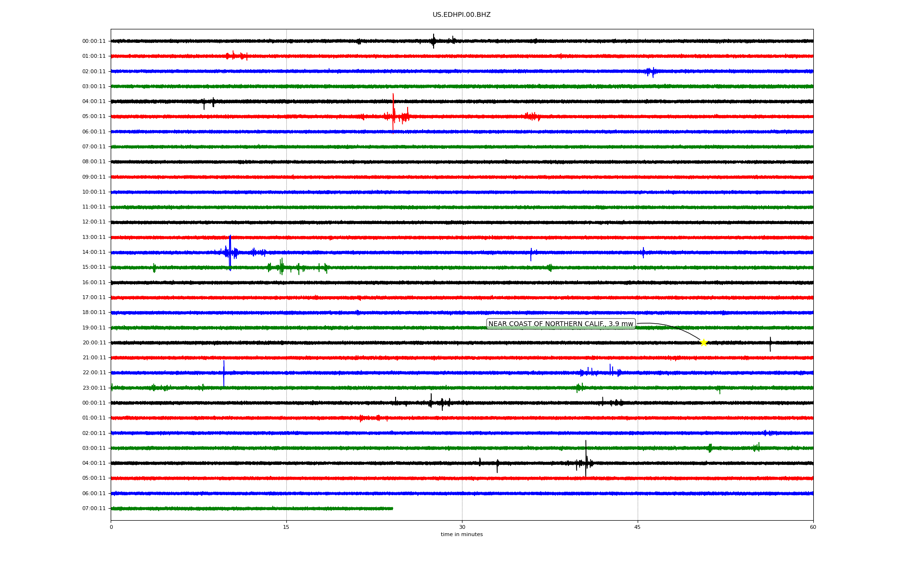Select the 11:00:11 time label

point(94,207)
